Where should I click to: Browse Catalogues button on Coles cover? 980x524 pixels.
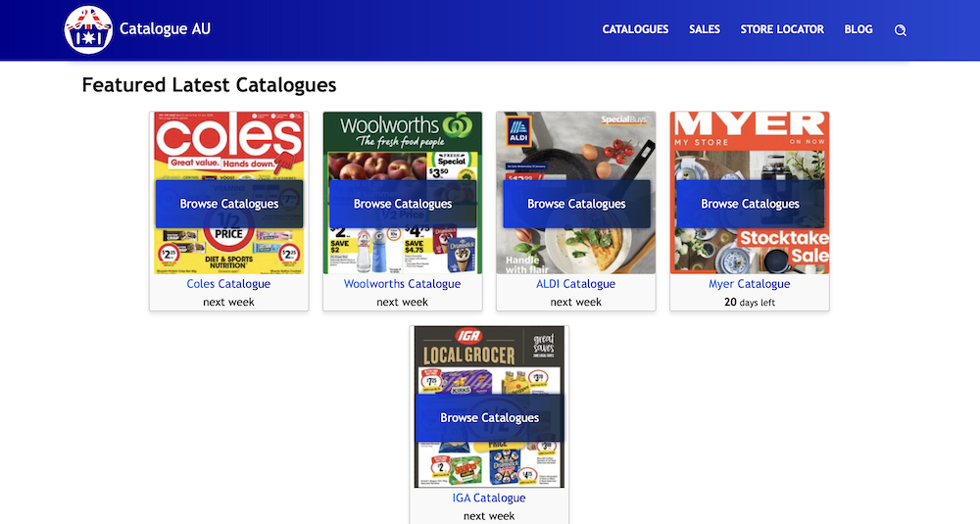(x=229, y=204)
